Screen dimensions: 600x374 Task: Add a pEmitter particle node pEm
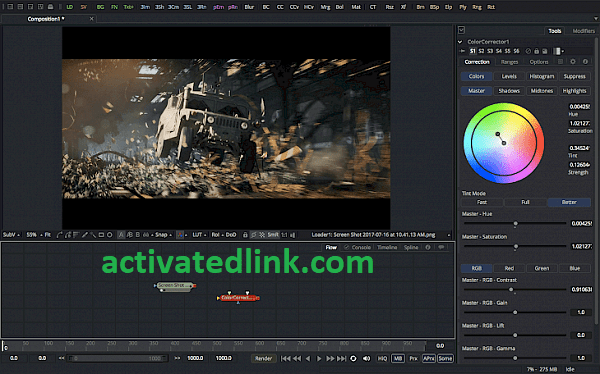(218, 7)
